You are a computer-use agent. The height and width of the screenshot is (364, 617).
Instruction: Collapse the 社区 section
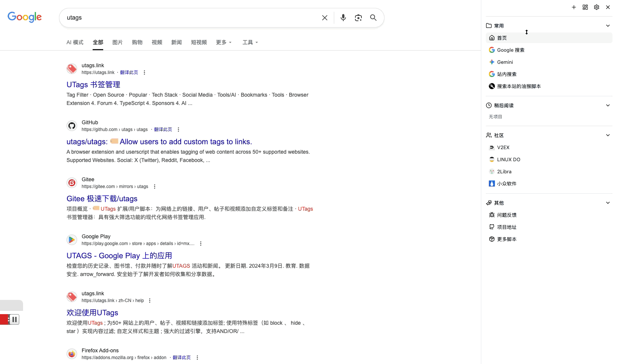608,135
